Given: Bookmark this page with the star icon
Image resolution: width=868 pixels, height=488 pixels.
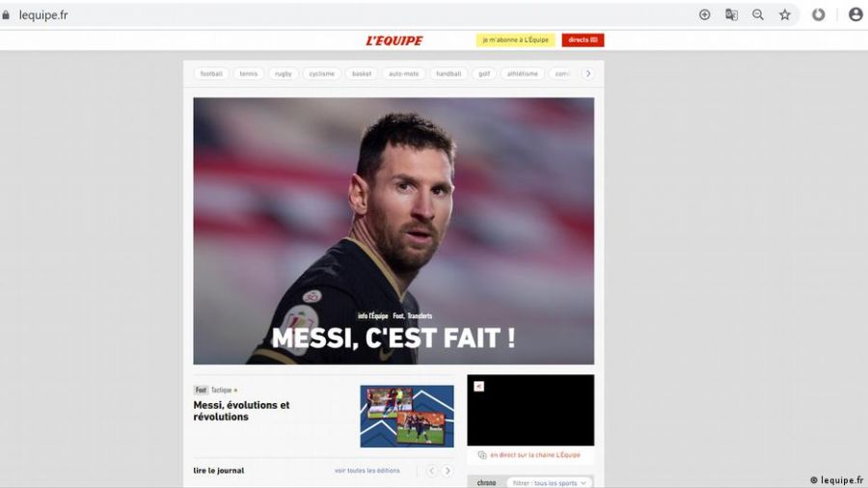Looking at the screenshot, I should coord(785,14).
